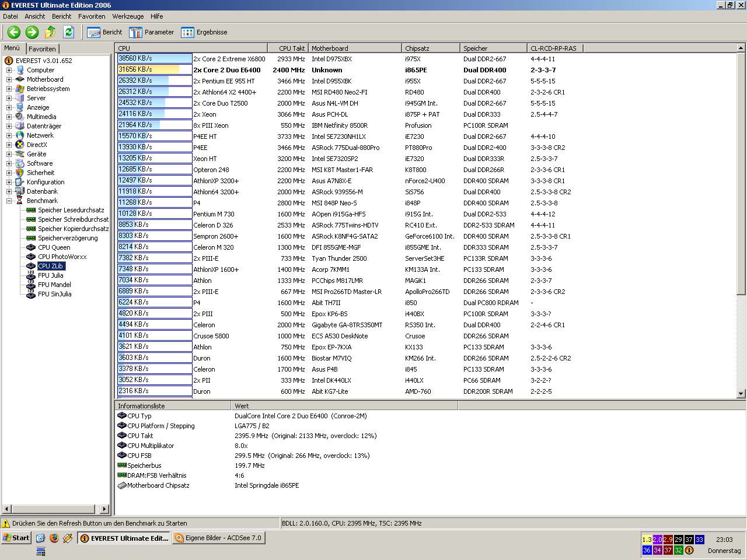
Task: Sort by the Speicher column header
Action: point(493,48)
